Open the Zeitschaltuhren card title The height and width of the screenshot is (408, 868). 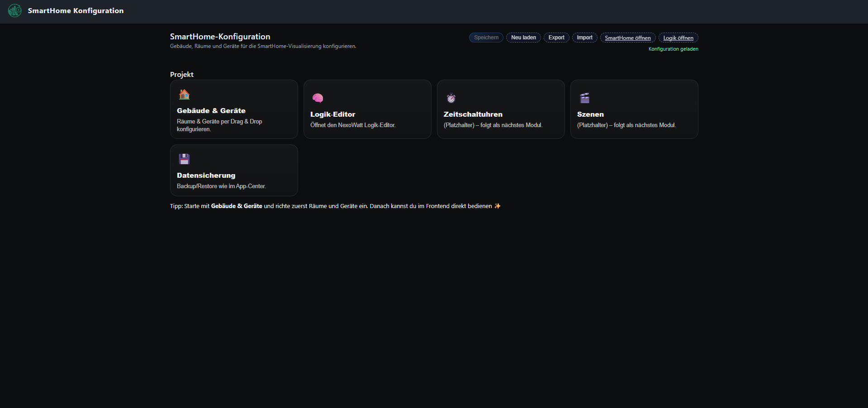point(473,114)
